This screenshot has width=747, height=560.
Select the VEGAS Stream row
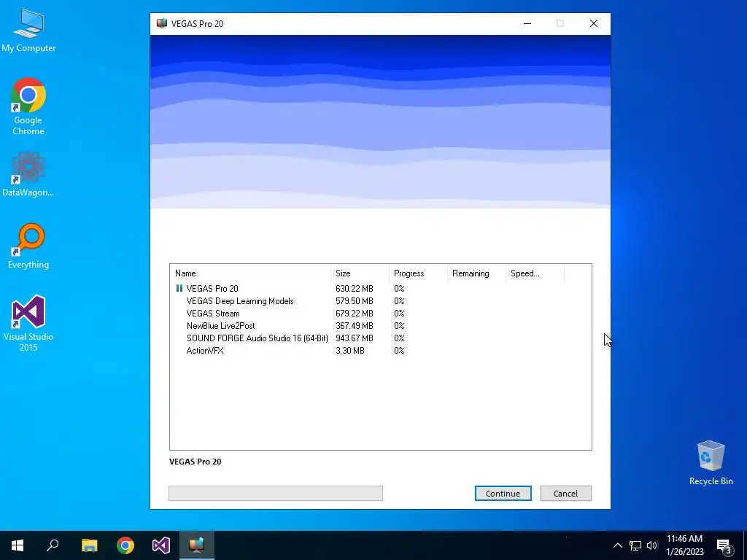pos(380,314)
